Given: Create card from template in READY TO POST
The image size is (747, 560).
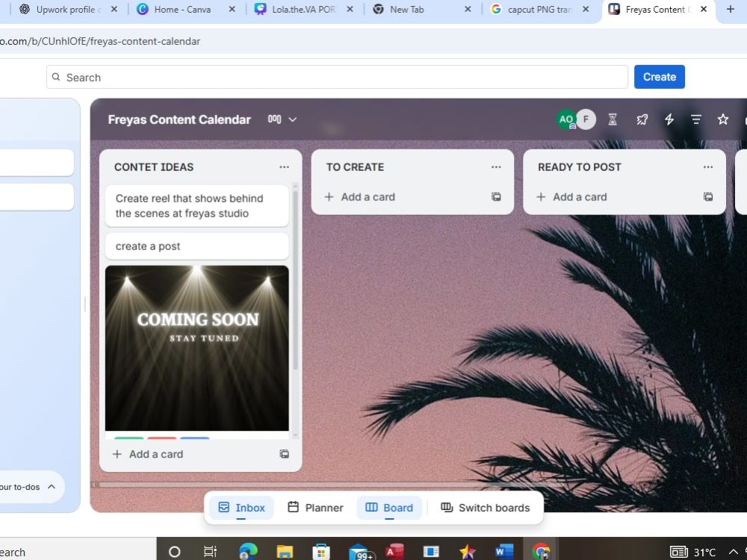Looking at the screenshot, I should coord(708,196).
